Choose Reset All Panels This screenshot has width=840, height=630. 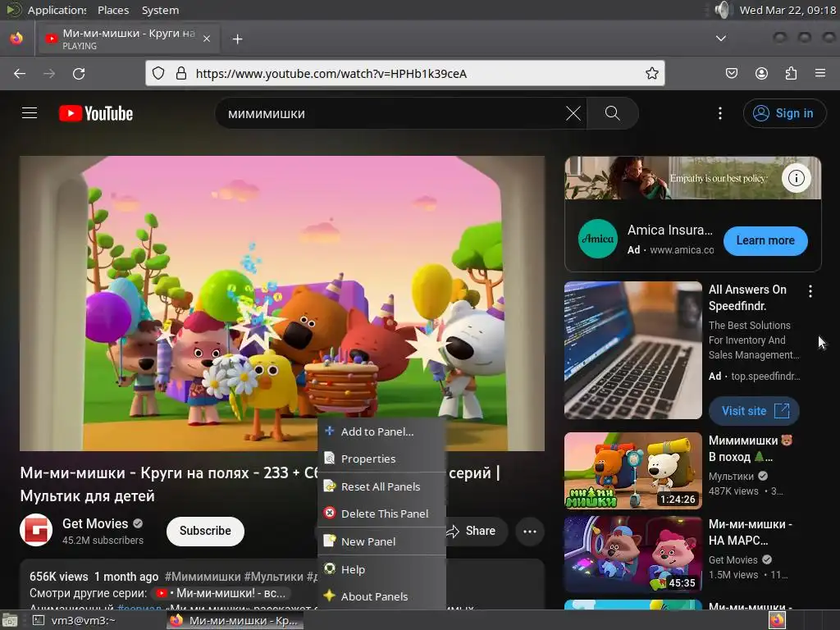(x=381, y=486)
